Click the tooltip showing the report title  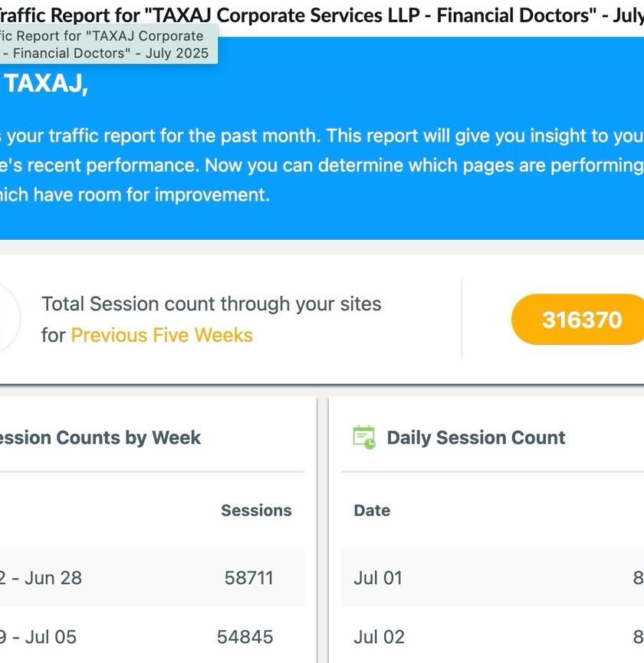[107, 44]
